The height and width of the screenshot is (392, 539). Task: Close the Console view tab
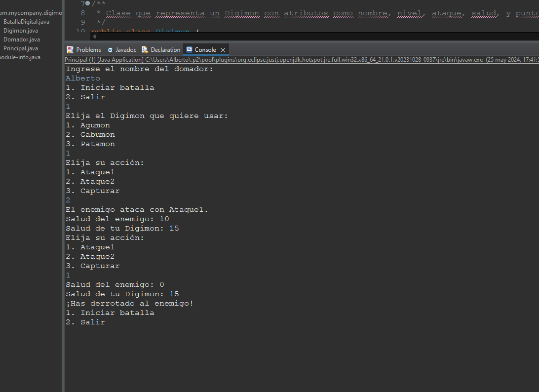[x=223, y=50]
